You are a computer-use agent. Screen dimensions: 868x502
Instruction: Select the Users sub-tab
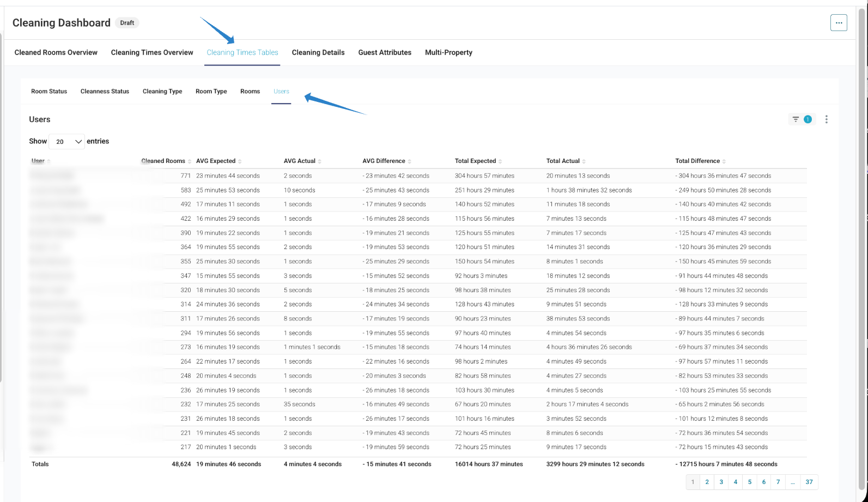[281, 92]
